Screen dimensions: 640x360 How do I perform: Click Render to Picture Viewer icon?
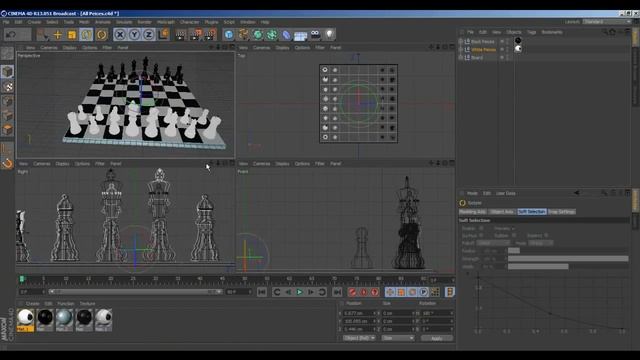click(x=196, y=35)
